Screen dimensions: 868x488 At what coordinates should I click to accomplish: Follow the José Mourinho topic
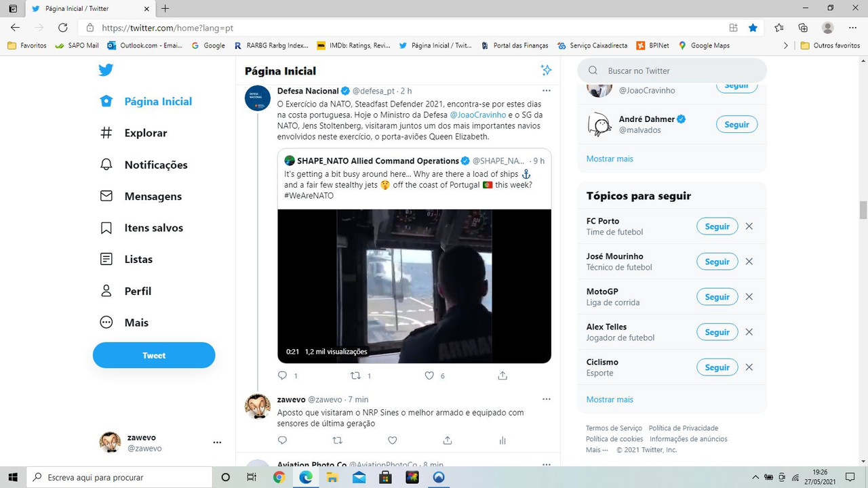pyautogui.click(x=717, y=262)
